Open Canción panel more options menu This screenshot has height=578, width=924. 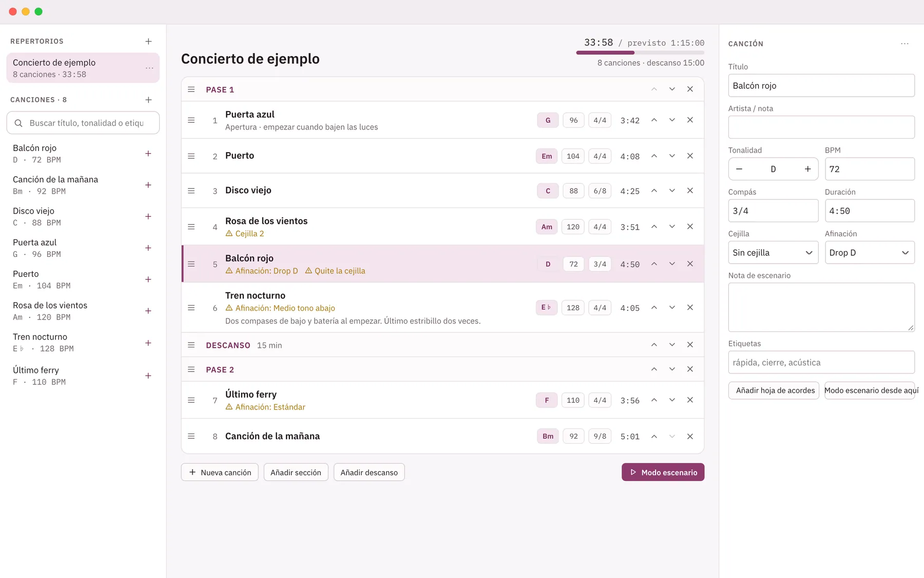click(x=904, y=44)
